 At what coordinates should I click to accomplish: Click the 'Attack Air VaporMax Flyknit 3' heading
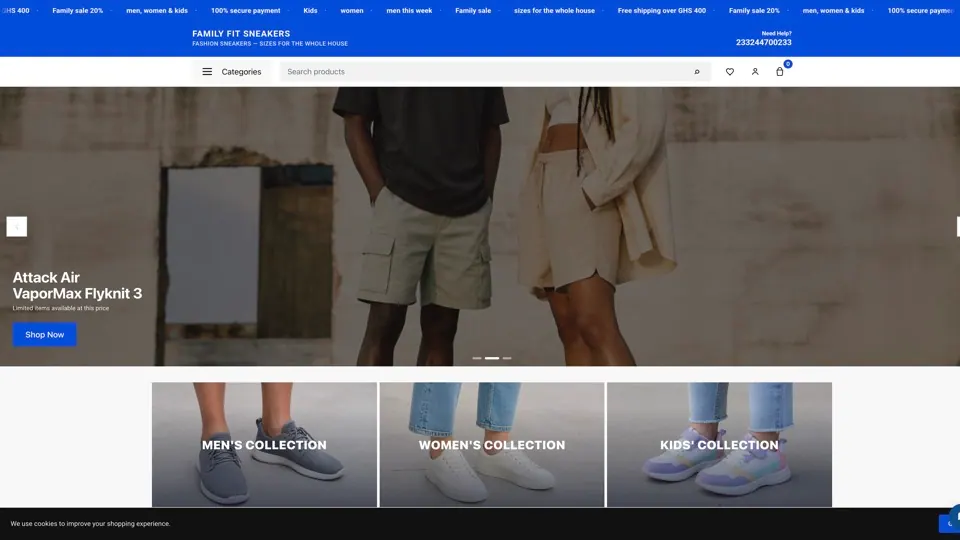(x=77, y=285)
